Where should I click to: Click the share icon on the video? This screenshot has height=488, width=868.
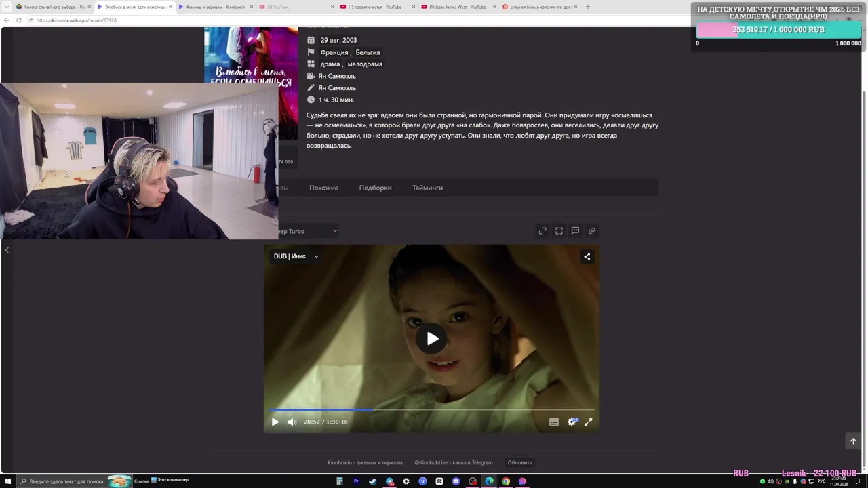click(x=587, y=256)
